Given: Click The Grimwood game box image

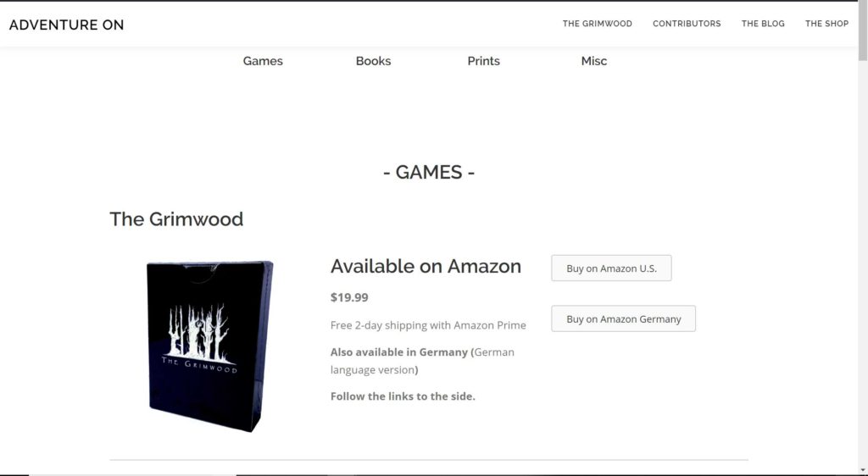Looking at the screenshot, I should [x=210, y=346].
